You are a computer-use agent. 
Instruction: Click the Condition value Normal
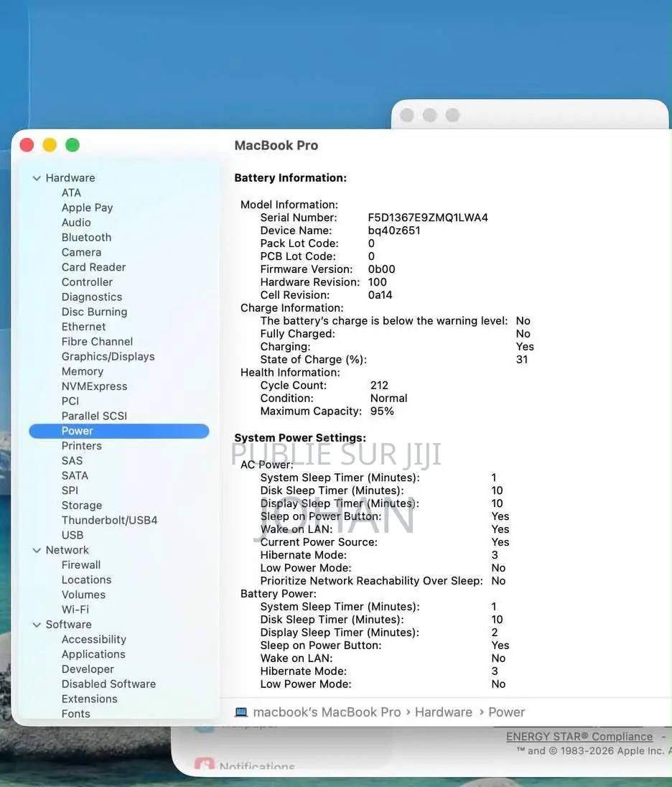pyautogui.click(x=388, y=399)
